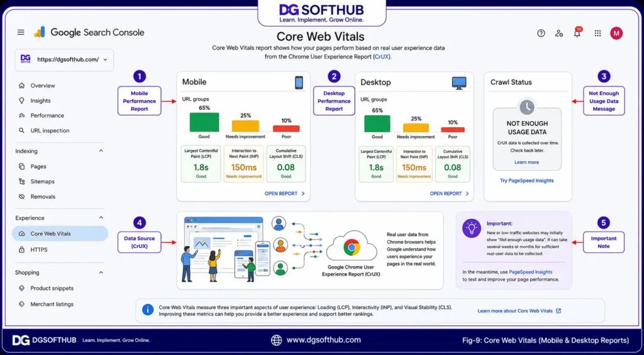Image resolution: width=644 pixels, height=355 pixels.
Task: Click the Desktop 25% label
Action: pyautogui.click(x=416, y=119)
